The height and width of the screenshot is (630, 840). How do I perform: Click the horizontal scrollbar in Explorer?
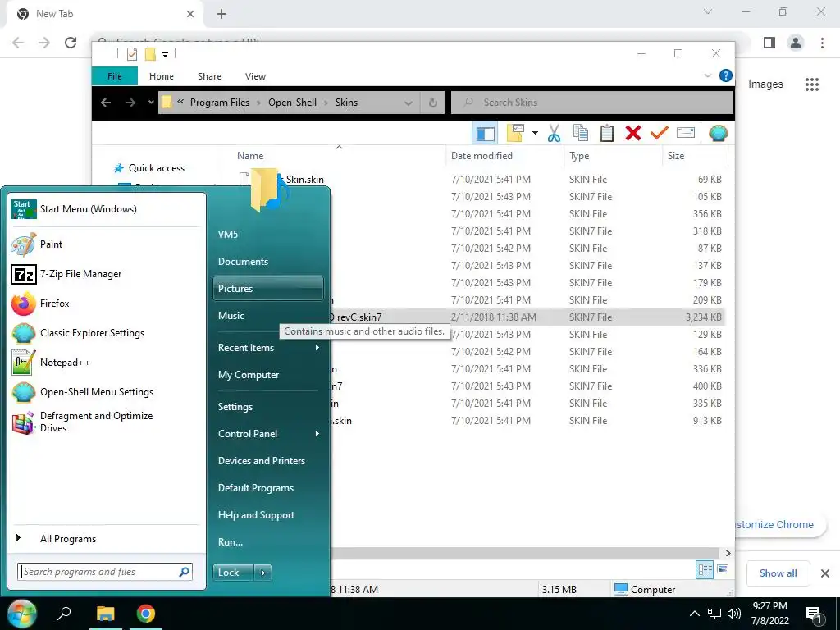(x=525, y=553)
